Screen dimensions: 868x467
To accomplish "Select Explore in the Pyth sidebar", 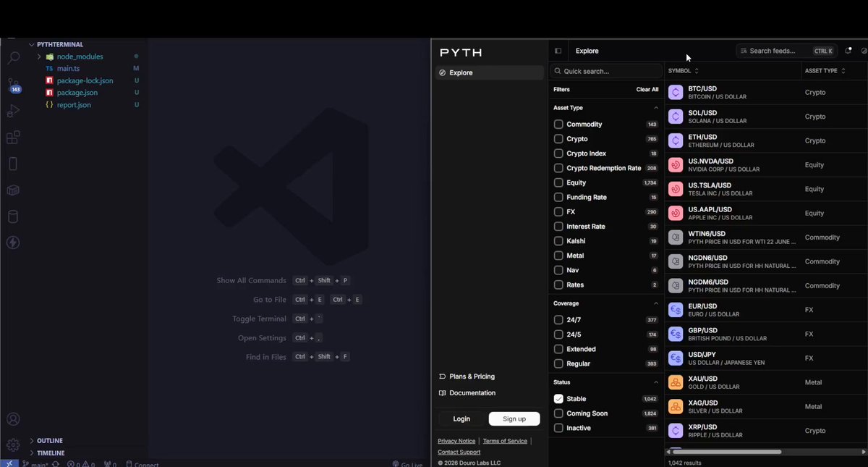I will click(x=490, y=72).
